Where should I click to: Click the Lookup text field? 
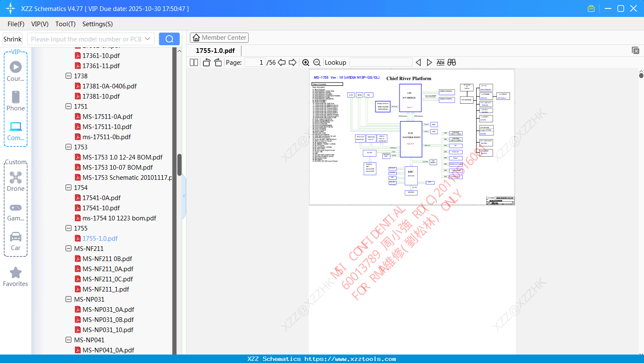click(381, 62)
